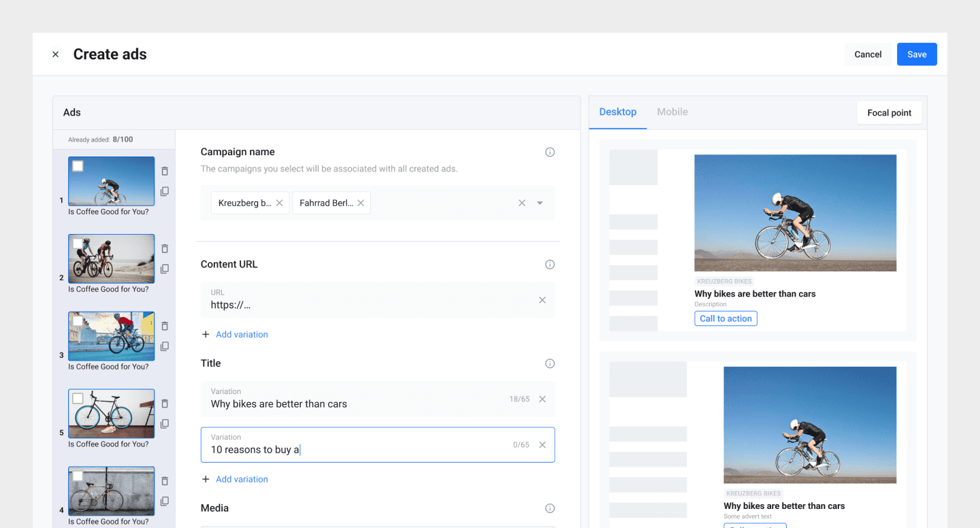Edit the 'Why bikes are better than cars' title field
The width and height of the screenshot is (980, 528).
tap(378, 399)
